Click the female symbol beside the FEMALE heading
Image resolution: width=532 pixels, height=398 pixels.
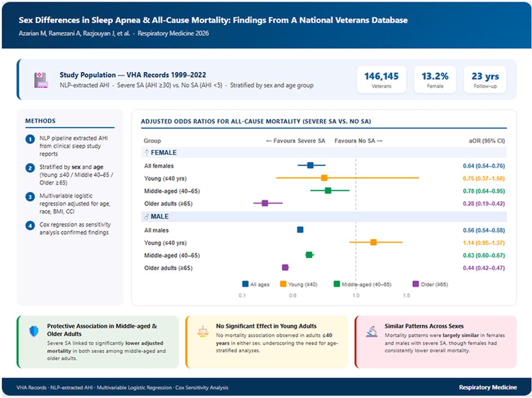pyautogui.click(x=146, y=153)
